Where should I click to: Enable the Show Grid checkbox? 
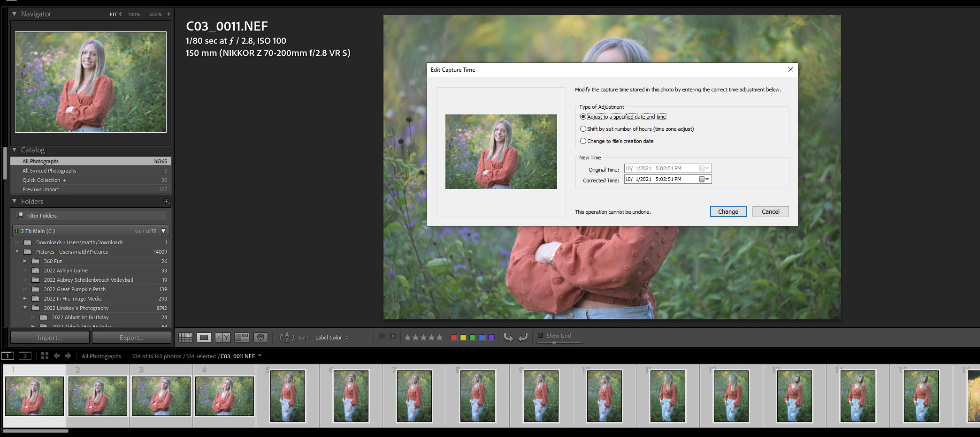point(540,336)
